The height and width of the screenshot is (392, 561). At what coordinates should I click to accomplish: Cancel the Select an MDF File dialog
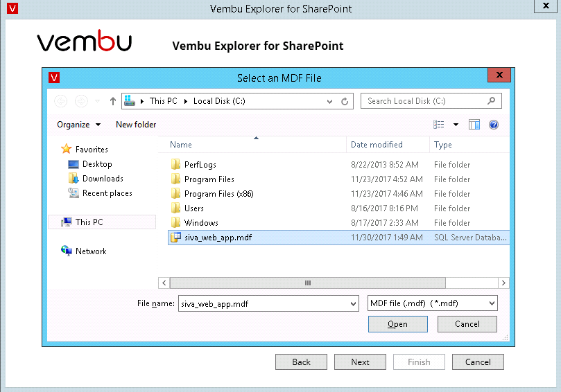tap(467, 324)
